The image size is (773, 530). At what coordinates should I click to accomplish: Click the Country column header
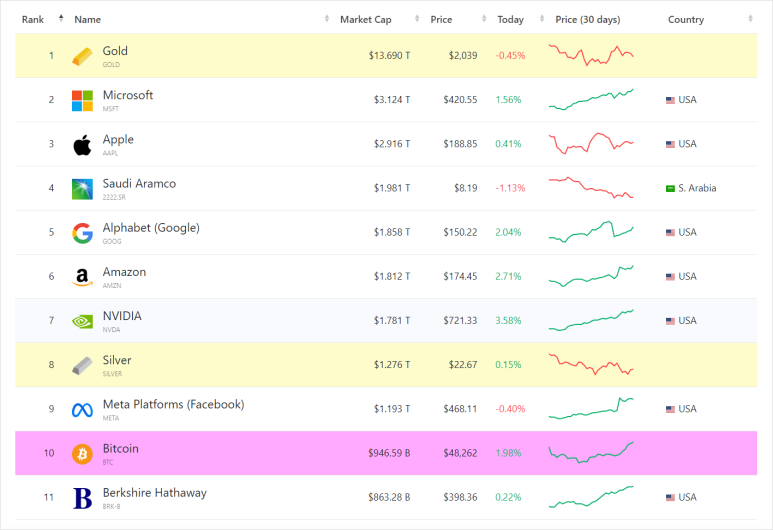686,19
